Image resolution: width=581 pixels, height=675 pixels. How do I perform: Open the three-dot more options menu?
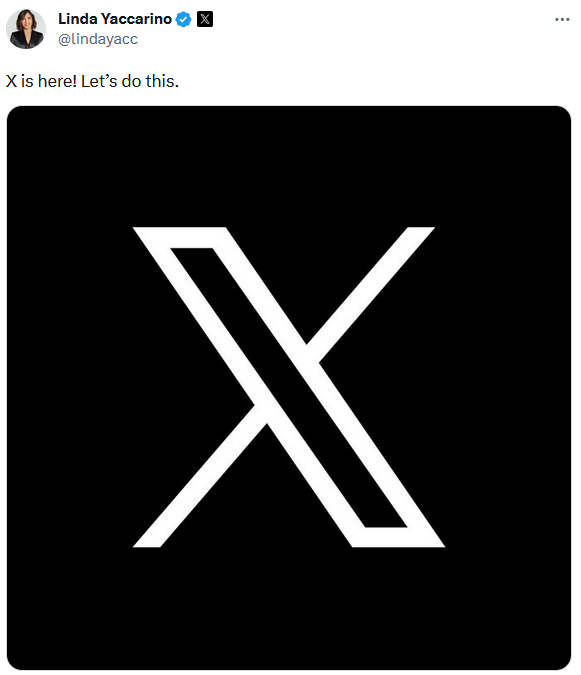[562, 19]
